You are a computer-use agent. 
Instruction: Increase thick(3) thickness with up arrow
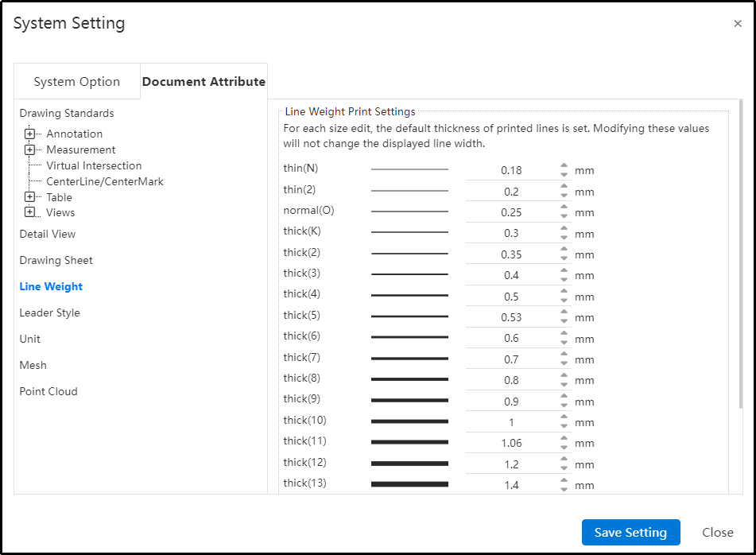pos(564,270)
